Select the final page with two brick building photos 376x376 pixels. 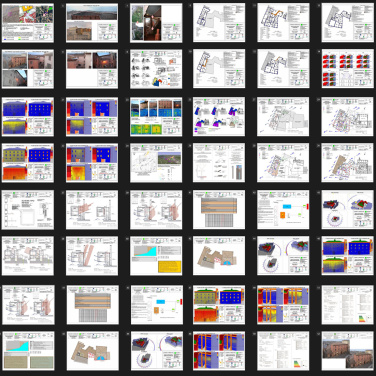(348, 351)
